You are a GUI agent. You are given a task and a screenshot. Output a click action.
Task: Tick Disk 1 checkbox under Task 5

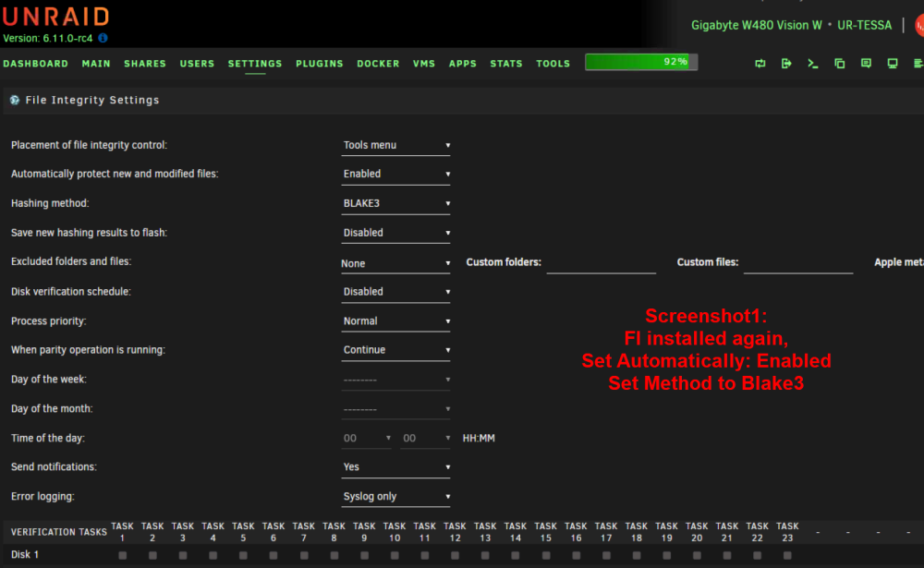243,555
